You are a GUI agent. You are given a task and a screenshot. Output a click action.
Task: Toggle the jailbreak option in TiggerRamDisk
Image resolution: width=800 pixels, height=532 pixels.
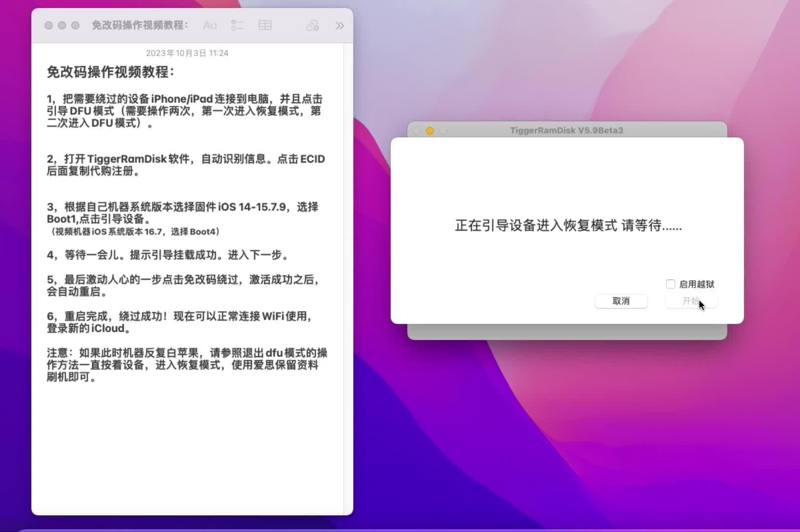(x=670, y=284)
